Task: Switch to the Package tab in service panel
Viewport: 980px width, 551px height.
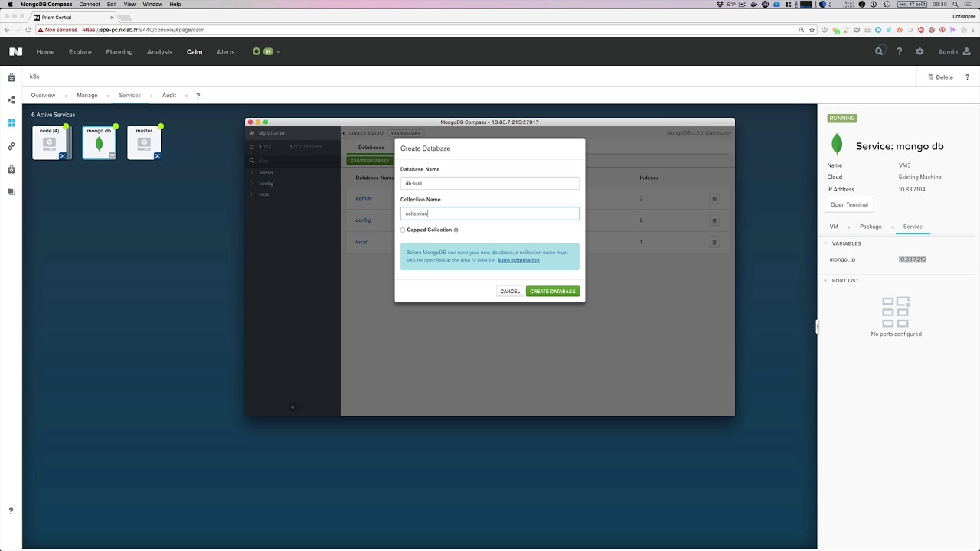Action: (x=871, y=227)
